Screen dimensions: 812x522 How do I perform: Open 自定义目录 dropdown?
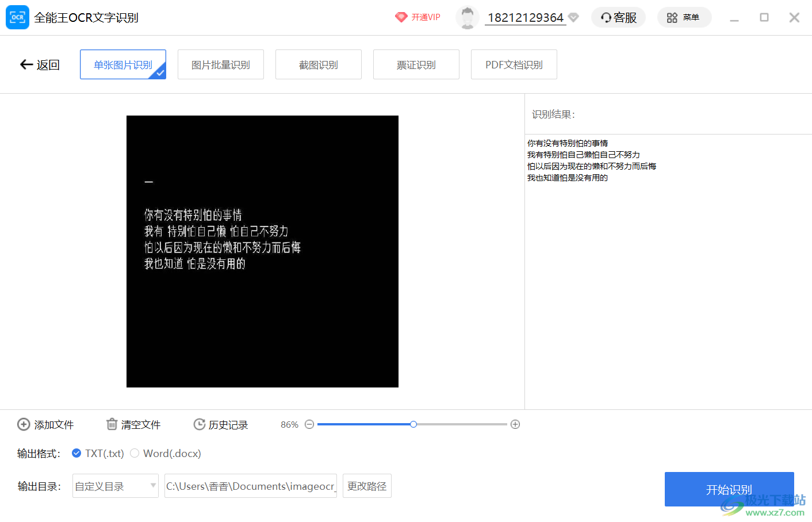116,486
